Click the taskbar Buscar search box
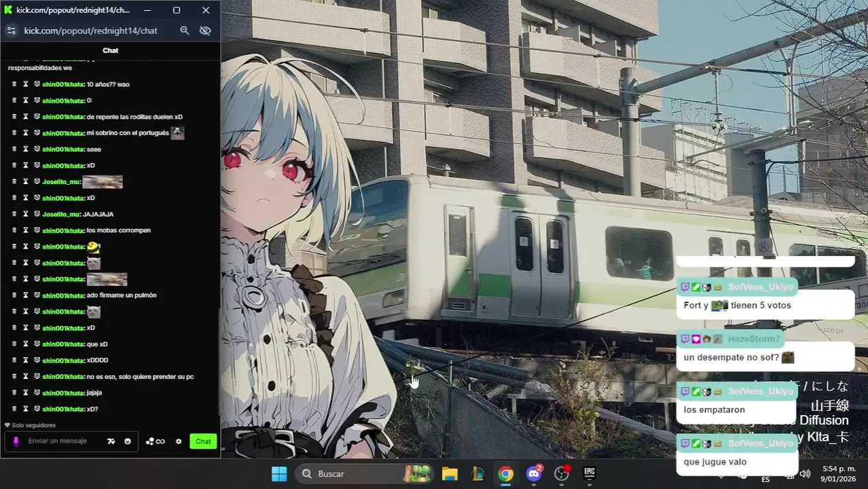 364,474
